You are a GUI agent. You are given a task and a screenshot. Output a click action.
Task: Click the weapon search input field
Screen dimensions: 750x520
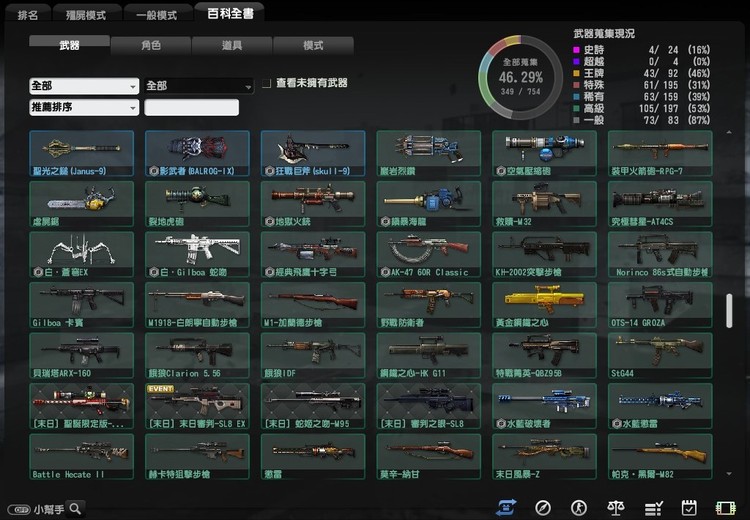[192, 107]
